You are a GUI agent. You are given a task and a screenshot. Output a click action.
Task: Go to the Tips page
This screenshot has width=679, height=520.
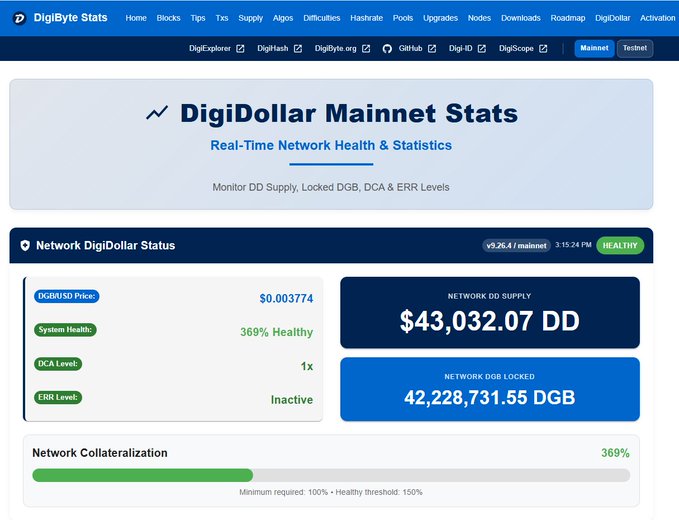click(x=198, y=18)
